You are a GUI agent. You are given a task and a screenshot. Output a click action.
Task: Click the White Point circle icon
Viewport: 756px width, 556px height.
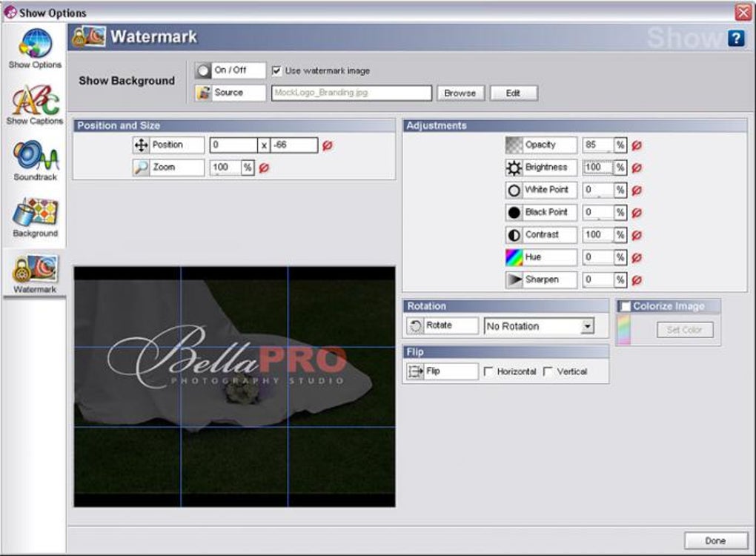[514, 190]
